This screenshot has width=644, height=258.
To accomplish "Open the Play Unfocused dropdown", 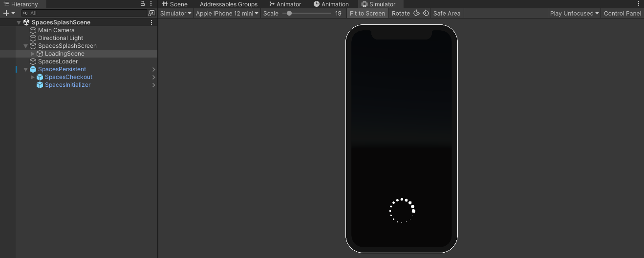I will [574, 13].
